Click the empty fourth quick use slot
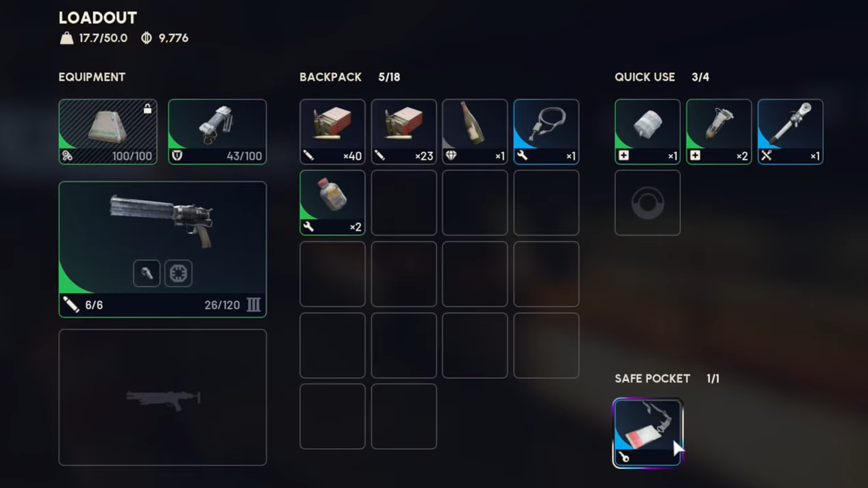This screenshot has height=488, width=868. [647, 203]
